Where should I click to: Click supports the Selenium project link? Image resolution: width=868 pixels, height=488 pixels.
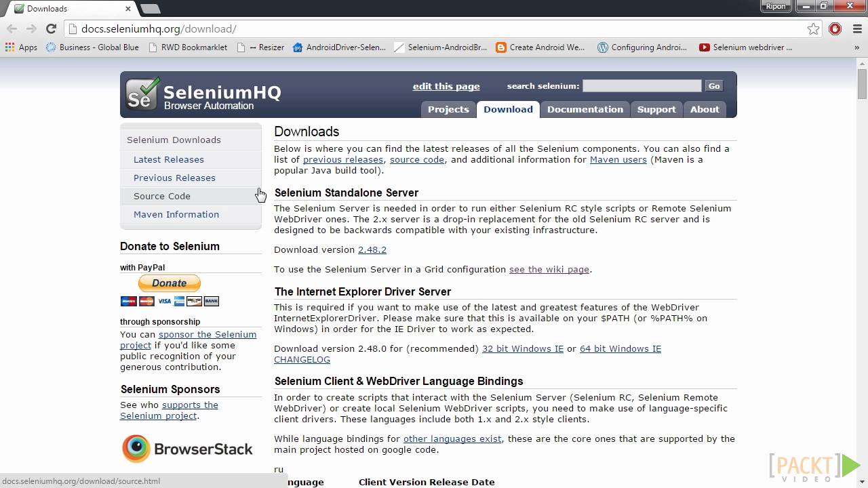[x=170, y=410]
